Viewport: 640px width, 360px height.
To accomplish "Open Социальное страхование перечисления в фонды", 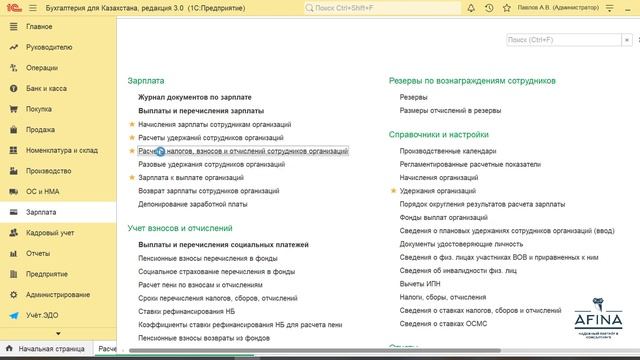I will coord(216,271).
